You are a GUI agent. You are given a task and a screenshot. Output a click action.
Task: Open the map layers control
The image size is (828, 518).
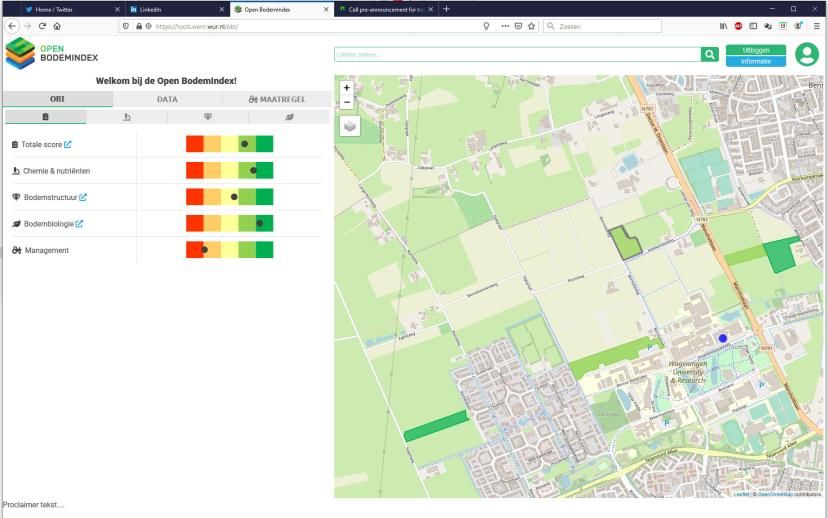pos(350,126)
